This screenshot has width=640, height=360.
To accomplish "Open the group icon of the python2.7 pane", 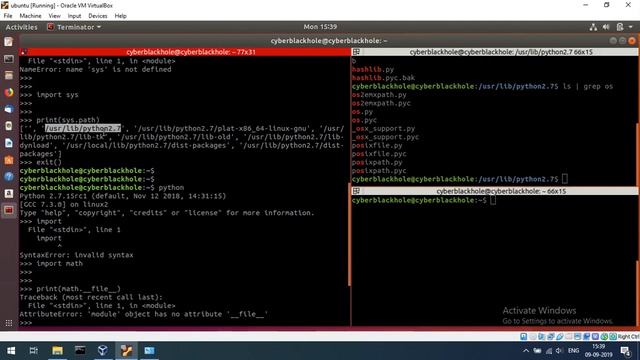I will [356, 52].
